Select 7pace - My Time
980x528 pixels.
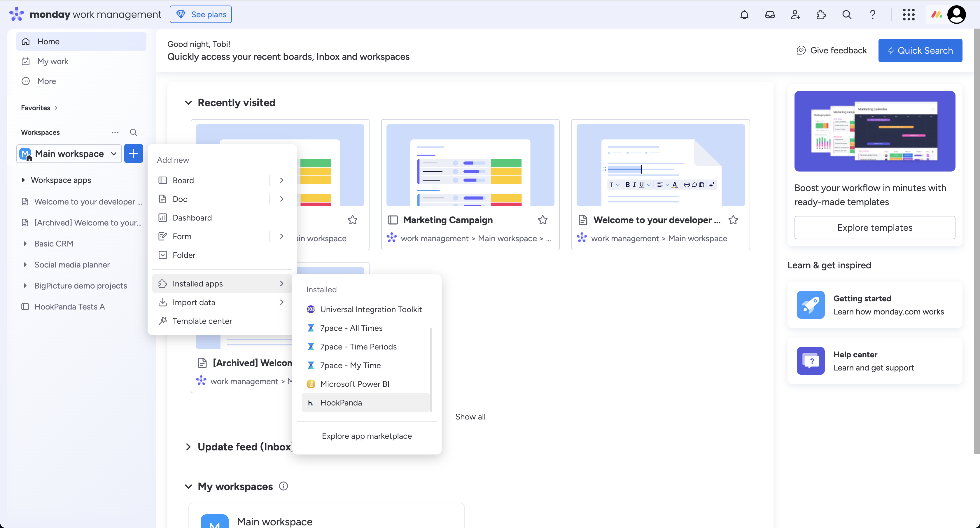pyautogui.click(x=365, y=365)
